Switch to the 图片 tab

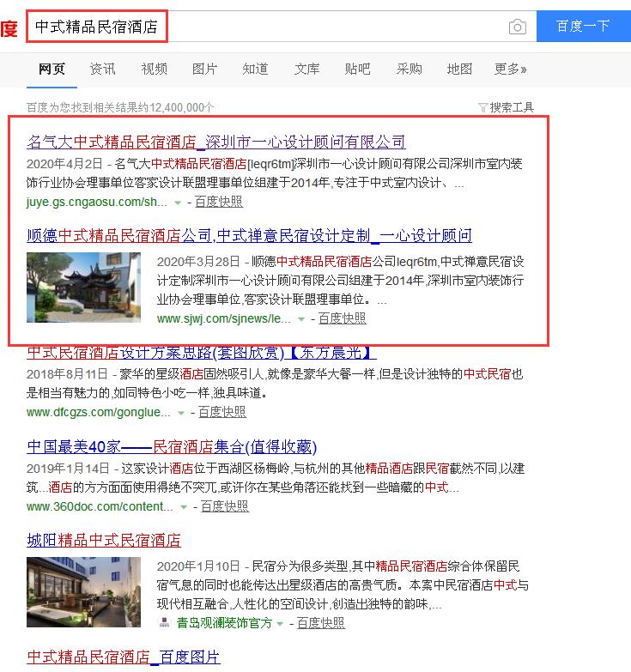click(x=204, y=69)
